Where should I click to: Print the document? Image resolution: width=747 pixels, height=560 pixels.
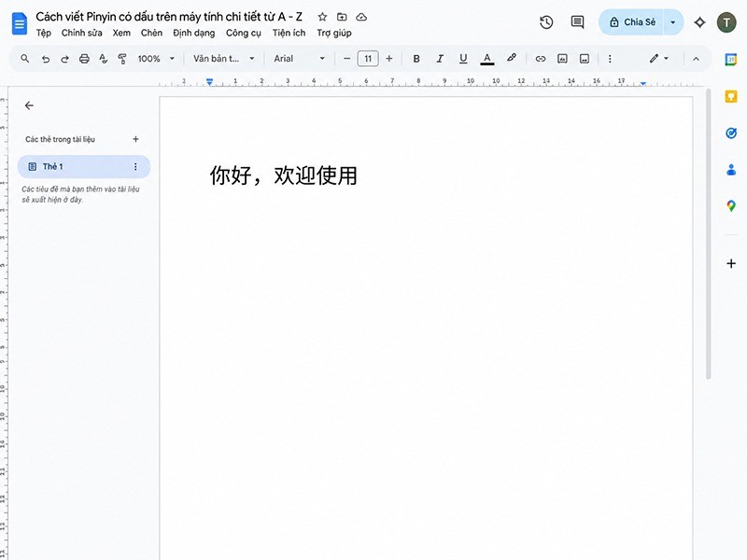tap(84, 59)
